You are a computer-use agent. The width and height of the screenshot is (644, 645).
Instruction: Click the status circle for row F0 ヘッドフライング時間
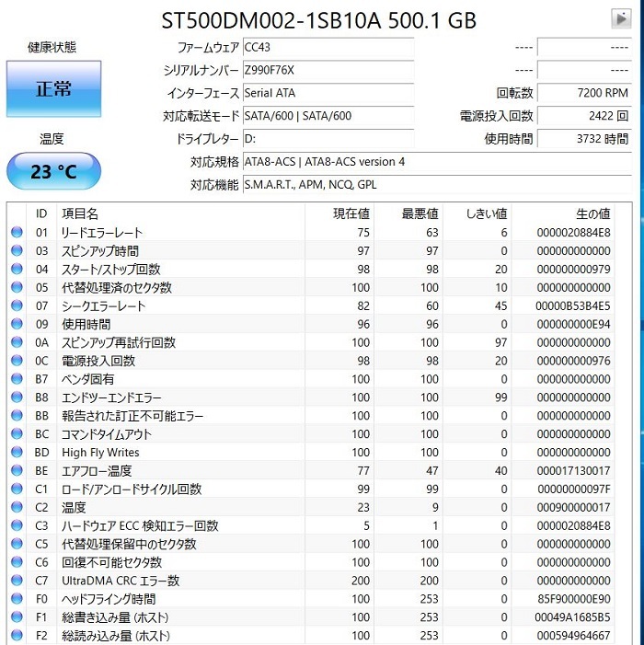click(17, 599)
